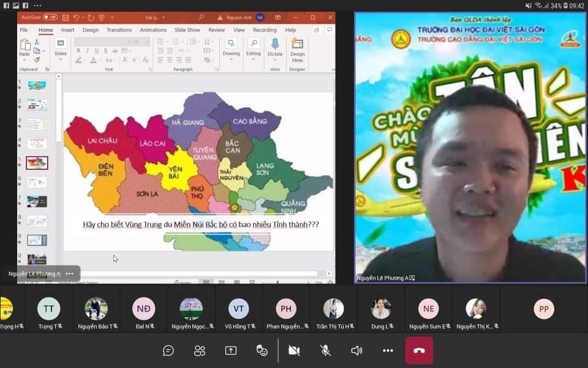The height and width of the screenshot is (368, 588).
Task: Click the Dictate microphone icon in ribbon
Action: point(275,44)
